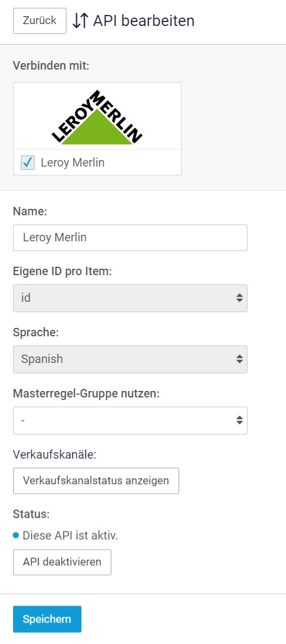
Task: Click the Leroy Merlin checkbox label text
Action: coord(72,163)
